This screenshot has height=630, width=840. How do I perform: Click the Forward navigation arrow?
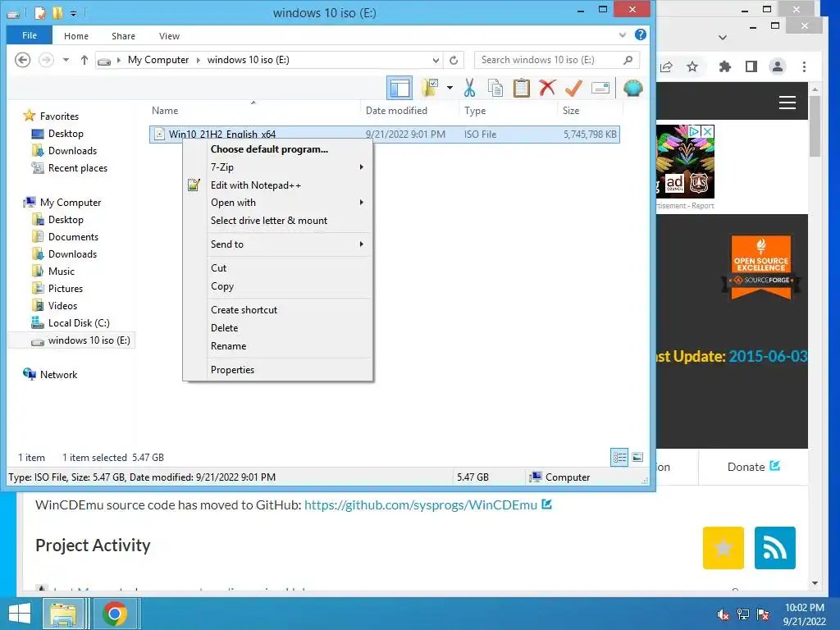point(46,59)
